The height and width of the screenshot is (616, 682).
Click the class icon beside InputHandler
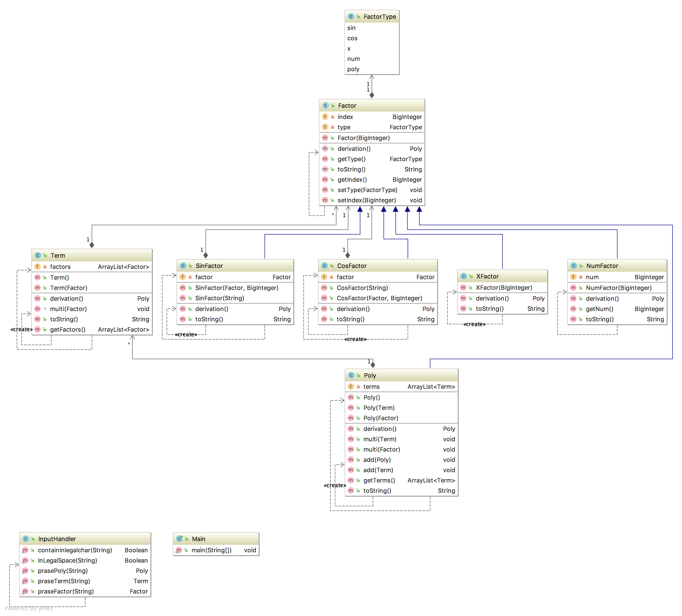click(x=26, y=538)
